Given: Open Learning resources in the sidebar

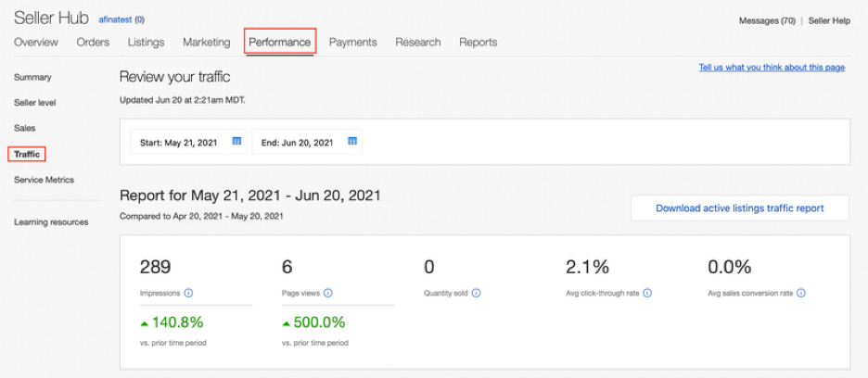Looking at the screenshot, I should [51, 222].
